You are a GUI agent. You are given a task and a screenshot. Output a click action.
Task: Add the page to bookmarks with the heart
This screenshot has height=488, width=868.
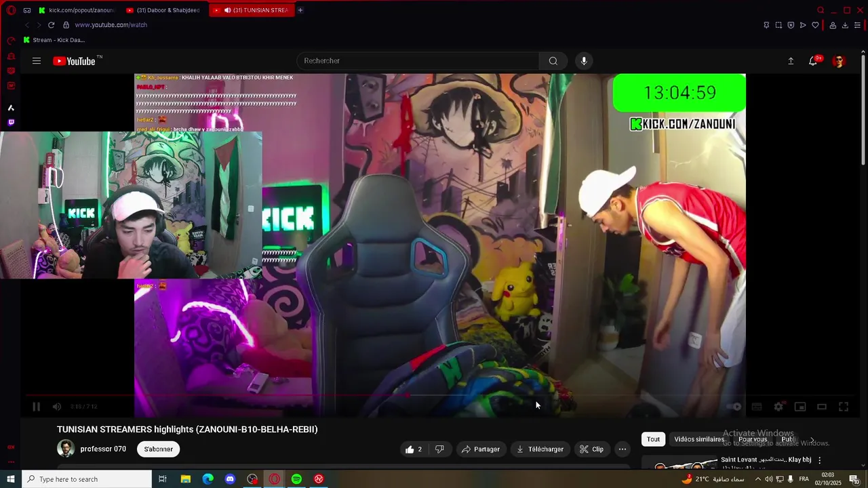[815, 25]
